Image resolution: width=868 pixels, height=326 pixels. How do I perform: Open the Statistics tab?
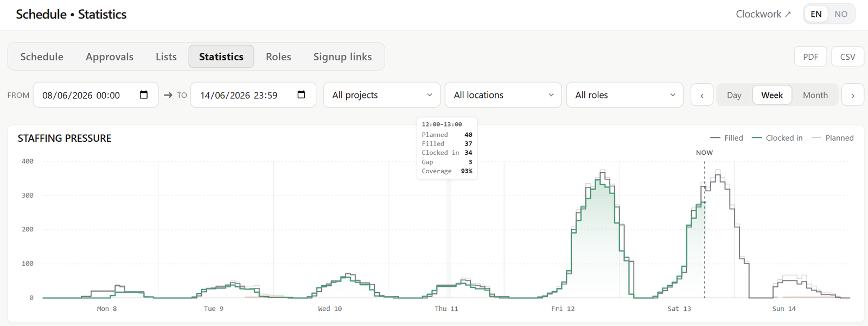point(221,57)
